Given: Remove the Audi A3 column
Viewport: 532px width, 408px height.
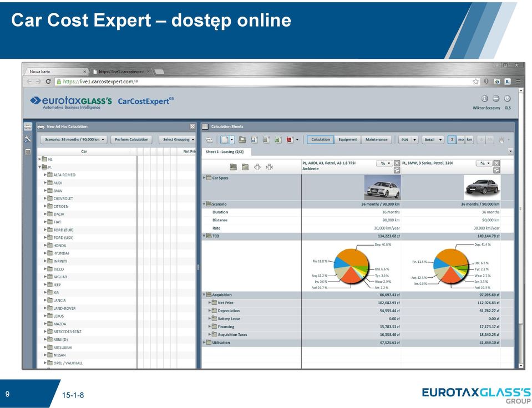Looking at the screenshot, I should tap(397, 163).
